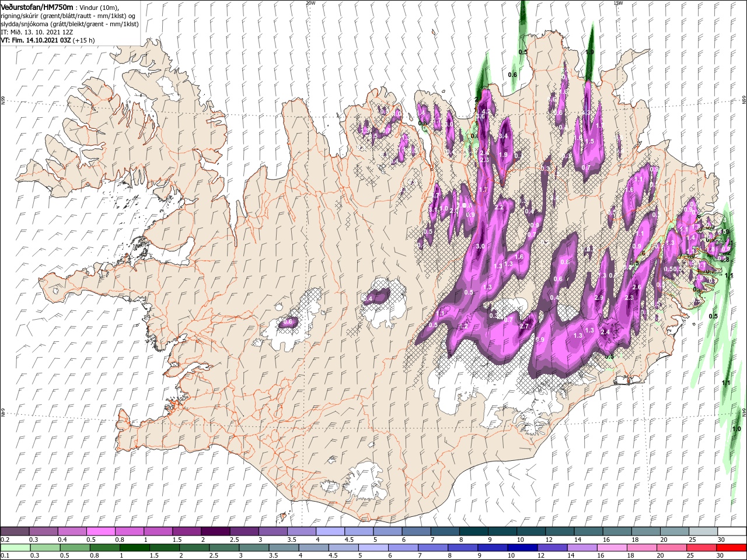Viewport: 747px width, 560px height.
Task: Click the 'Vindur (10m)' label in header
Action: coord(99,7)
